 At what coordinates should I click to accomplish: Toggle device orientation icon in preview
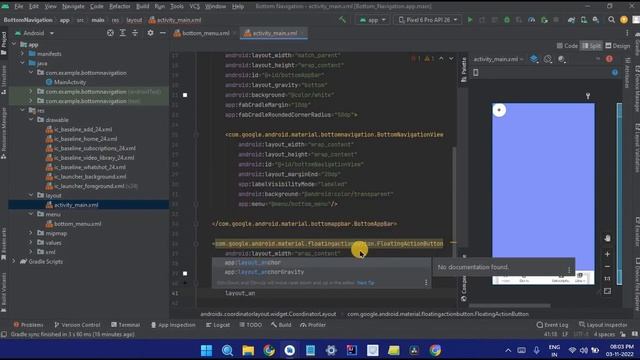(476, 73)
